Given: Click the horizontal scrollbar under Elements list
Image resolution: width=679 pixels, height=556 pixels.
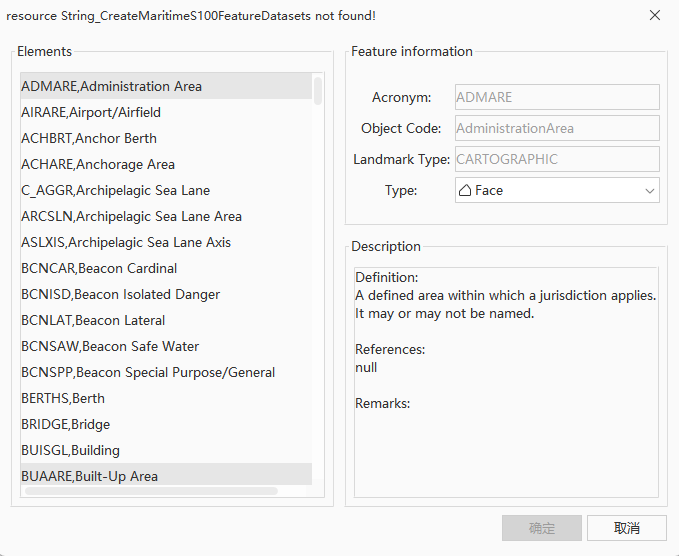Looking at the screenshot, I should point(150,491).
